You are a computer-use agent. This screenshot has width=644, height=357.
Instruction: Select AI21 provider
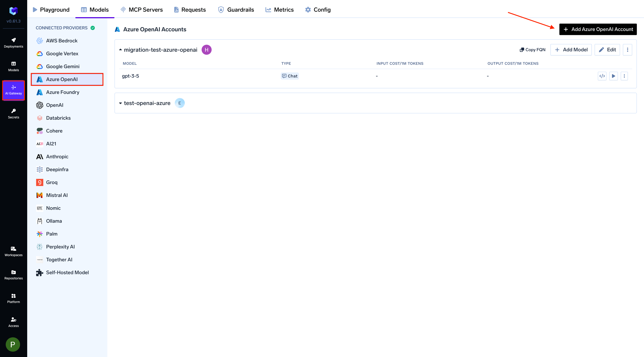[x=67, y=144]
